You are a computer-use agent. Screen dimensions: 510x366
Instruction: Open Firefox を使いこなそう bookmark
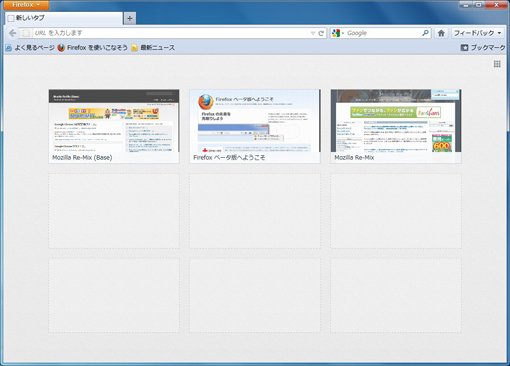coord(92,48)
